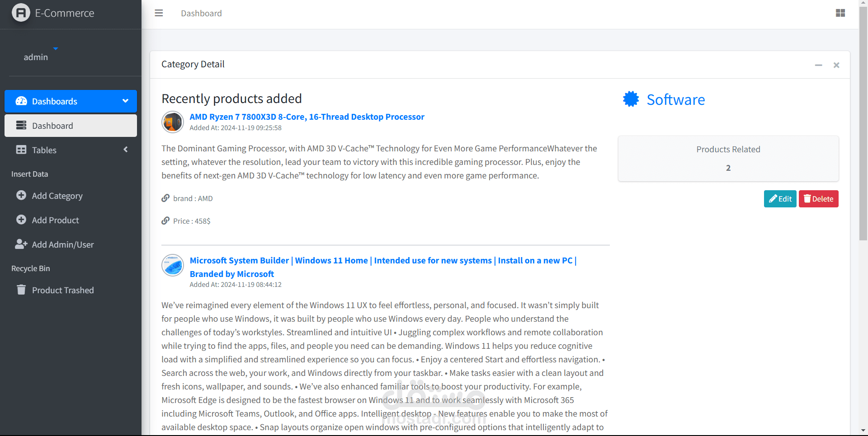Expand the Tables menu arrow
868x436 pixels.
[126, 150]
